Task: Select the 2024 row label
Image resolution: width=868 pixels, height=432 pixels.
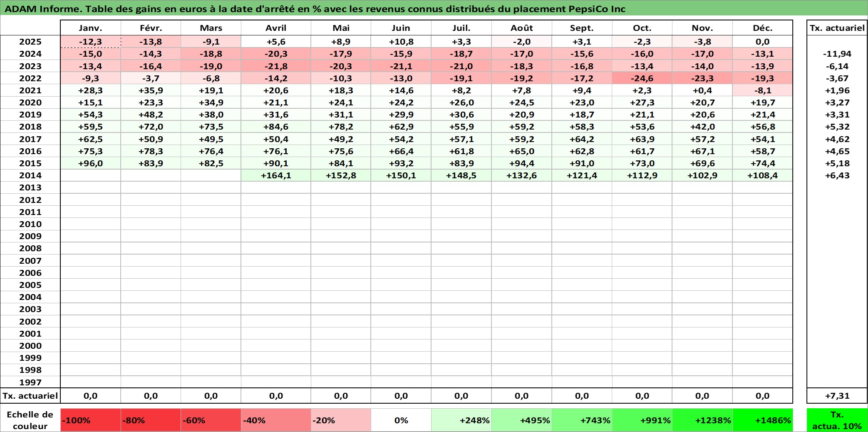Action: click(30, 54)
